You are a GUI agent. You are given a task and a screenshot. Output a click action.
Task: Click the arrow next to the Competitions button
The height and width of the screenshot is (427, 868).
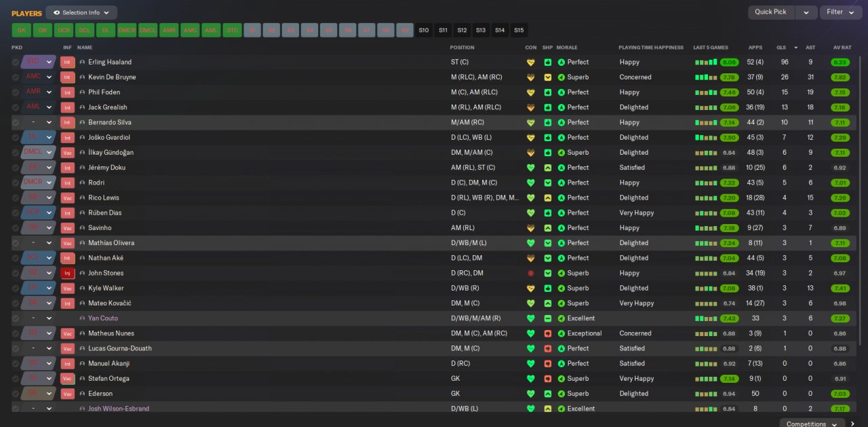[852, 424]
